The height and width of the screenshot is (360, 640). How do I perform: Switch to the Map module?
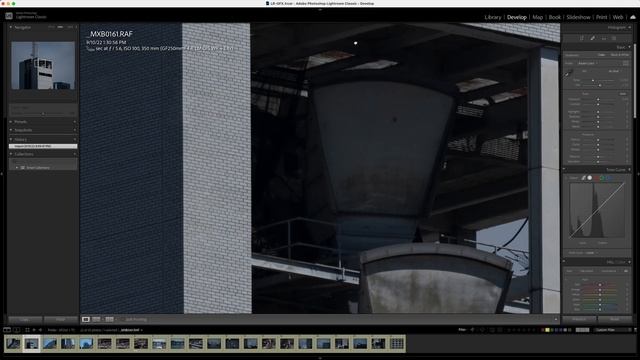pyautogui.click(x=538, y=17)
